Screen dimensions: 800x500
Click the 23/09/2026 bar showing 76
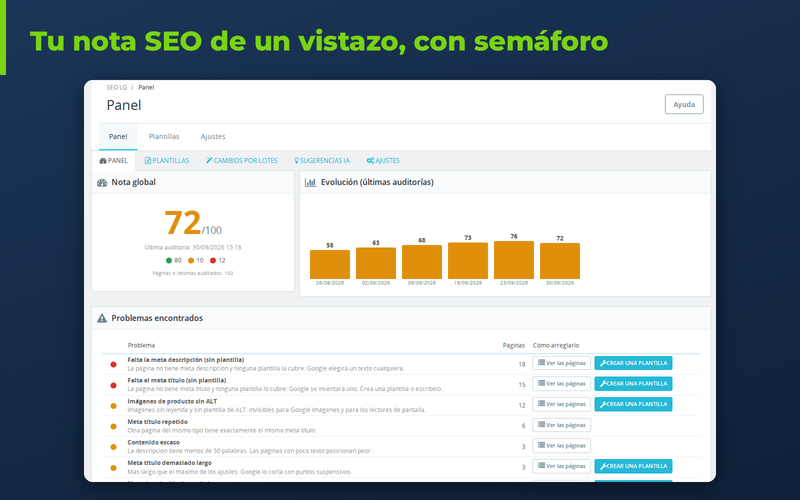pyautogui.click(x=514, y=260)
